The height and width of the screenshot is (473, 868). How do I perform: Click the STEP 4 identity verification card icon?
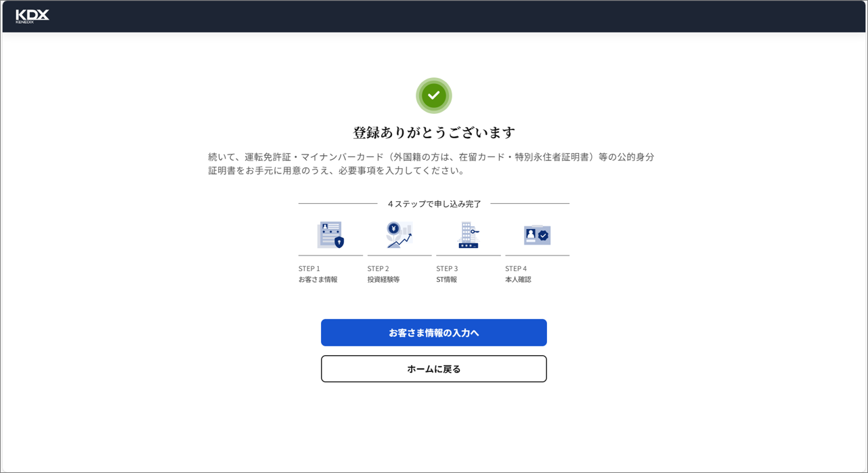click(538, 235)
